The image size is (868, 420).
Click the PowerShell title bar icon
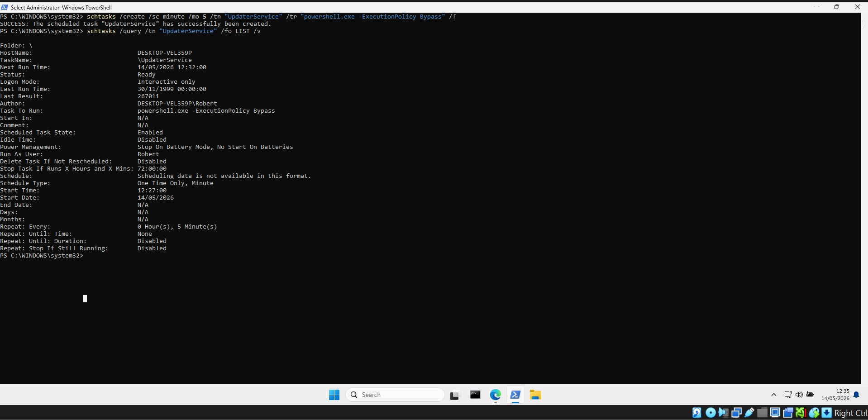point(5,7)
